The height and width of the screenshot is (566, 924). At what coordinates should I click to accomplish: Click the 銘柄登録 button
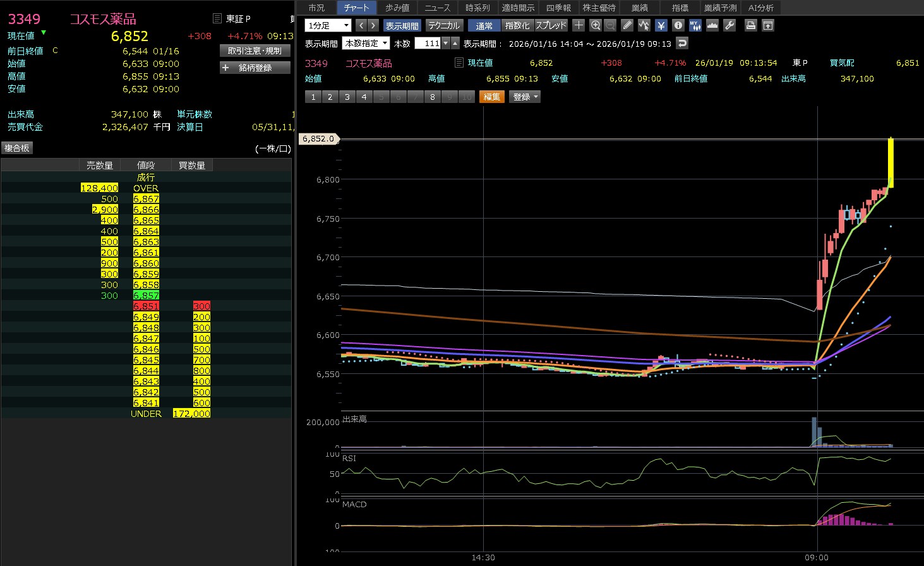pos(255,68)
